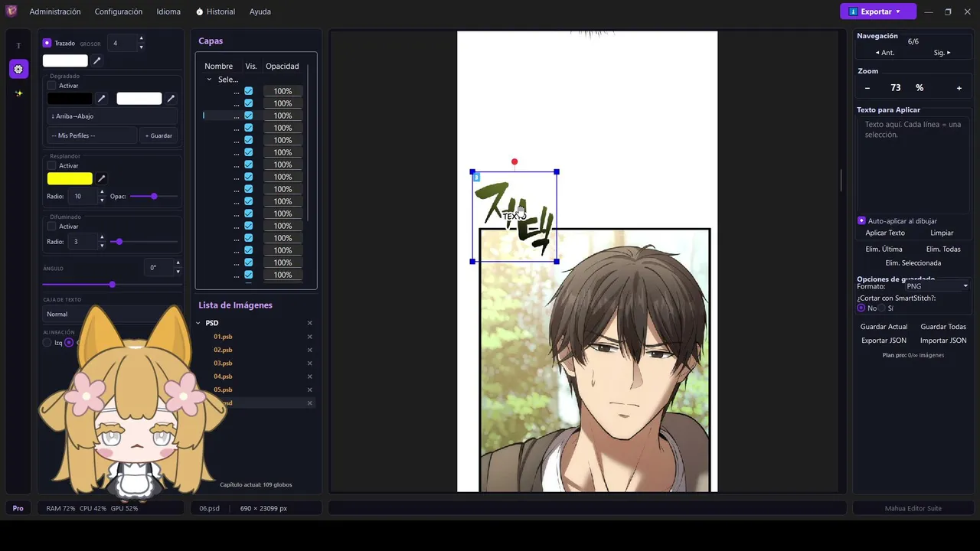The width and height of the screenshot is (980, 551).
Task: Zoom in with the plus button
Action: (959, 88)
